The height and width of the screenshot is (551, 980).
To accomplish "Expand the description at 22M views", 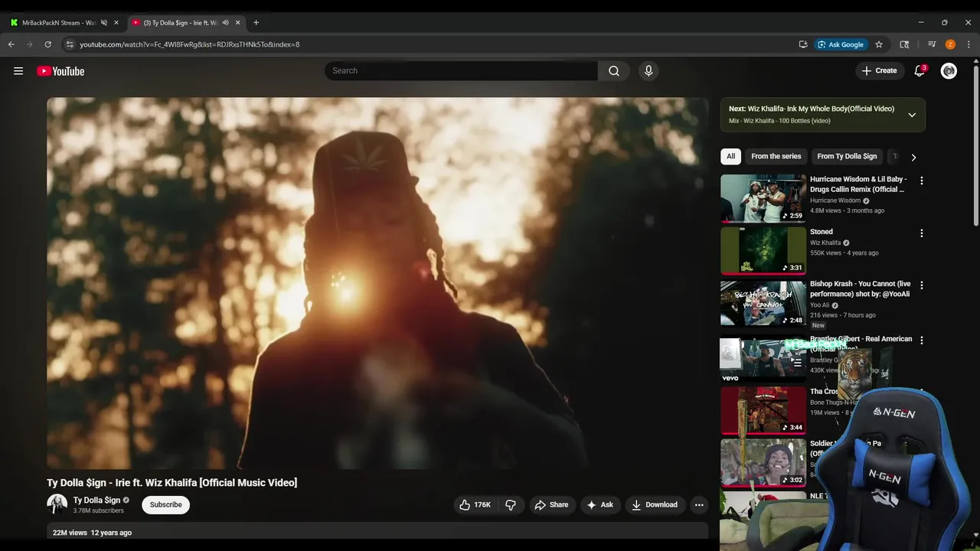I will [377, 532].
